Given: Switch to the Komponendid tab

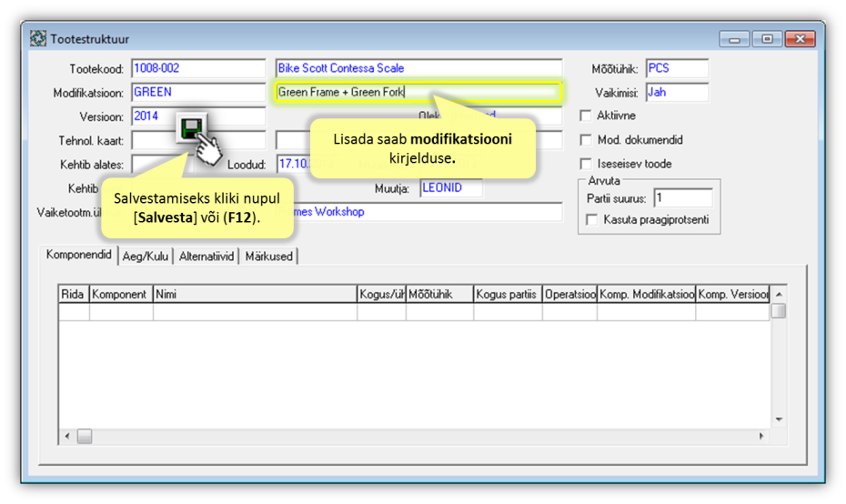Looking at the screenshot, I should click(x=79, y=255).
